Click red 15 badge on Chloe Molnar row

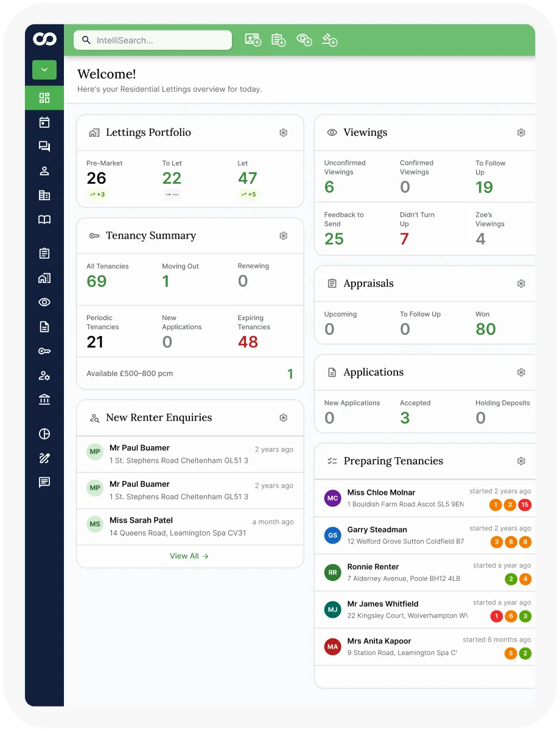[x=525, y=505]
